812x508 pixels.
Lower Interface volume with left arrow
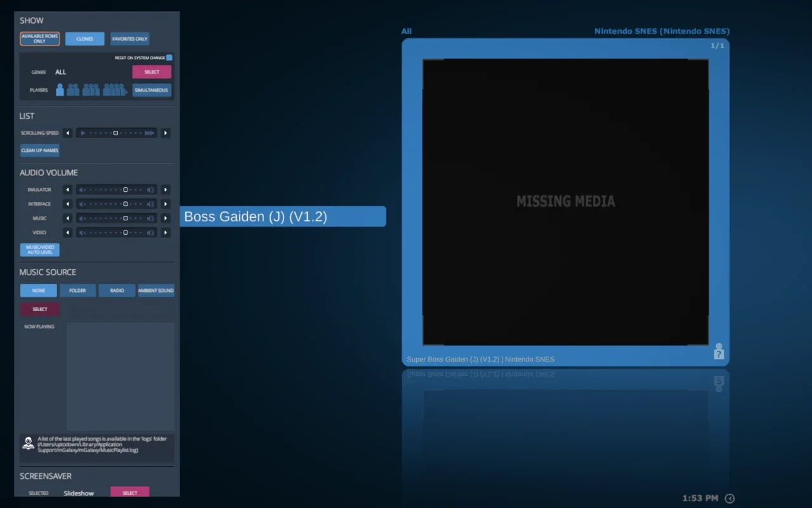pos(68,204)
